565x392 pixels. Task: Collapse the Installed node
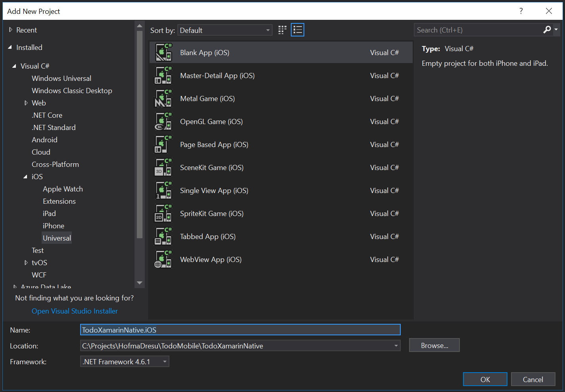point(10,48)
